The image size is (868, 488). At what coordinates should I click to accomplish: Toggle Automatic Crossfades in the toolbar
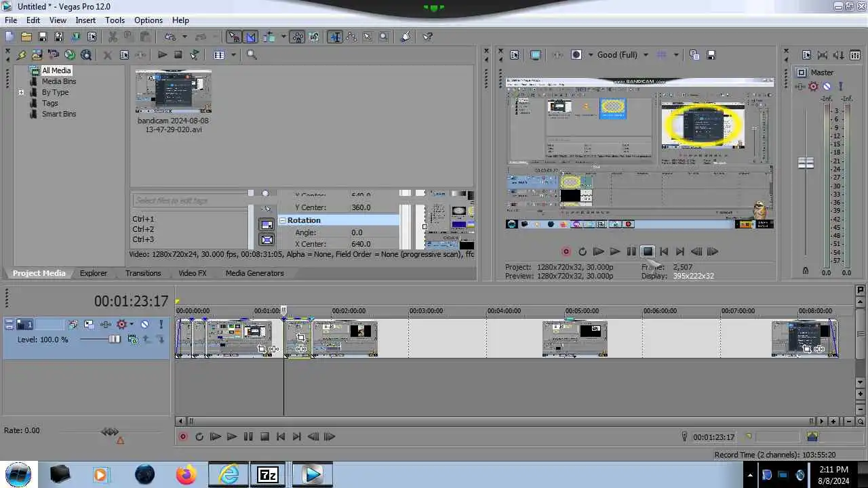click(250, 37)
